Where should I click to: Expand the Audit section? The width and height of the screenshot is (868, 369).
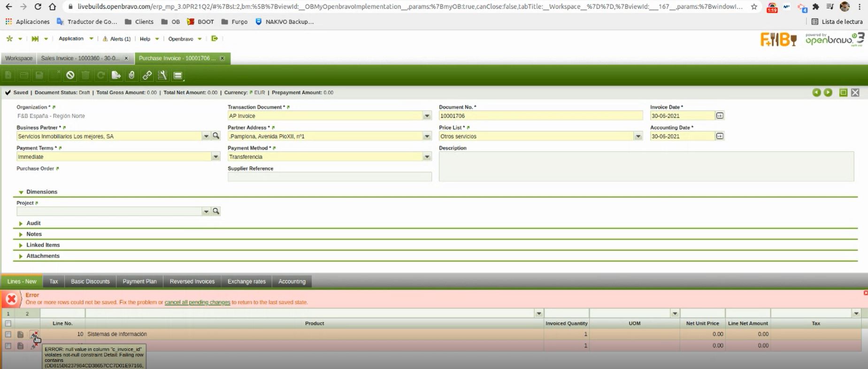point(33,223)
